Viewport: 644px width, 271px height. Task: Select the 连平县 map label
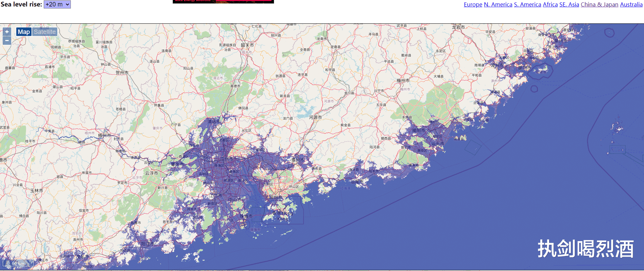pos(303,75)
